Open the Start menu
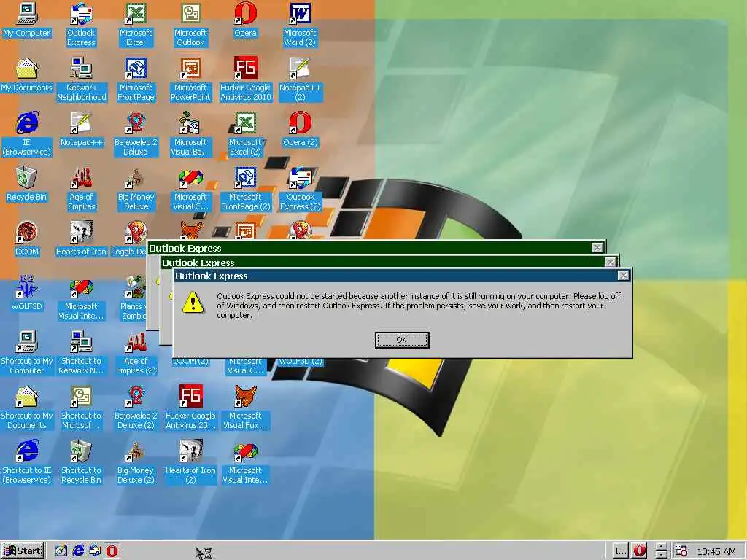Image resolution: width=747 pixels, height=560 pixels. (23, 551)
